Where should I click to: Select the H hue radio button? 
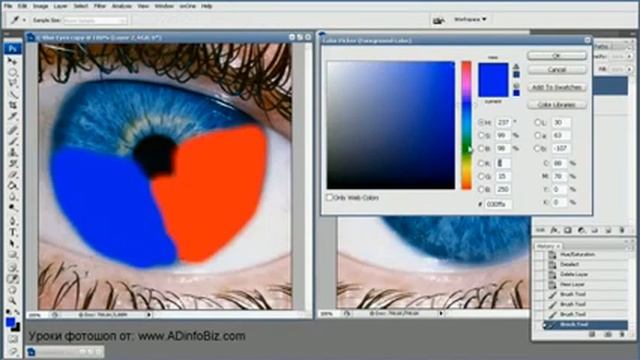481,122
